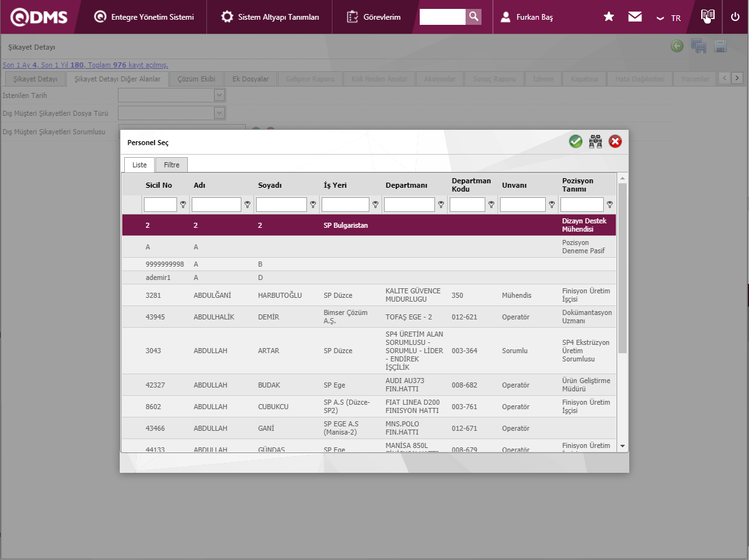Click the magnifier search button in top bar

click(473, 17)
